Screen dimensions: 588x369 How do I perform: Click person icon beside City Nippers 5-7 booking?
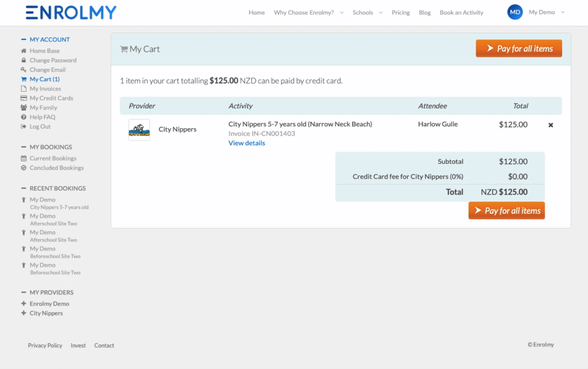pos(24,200)
